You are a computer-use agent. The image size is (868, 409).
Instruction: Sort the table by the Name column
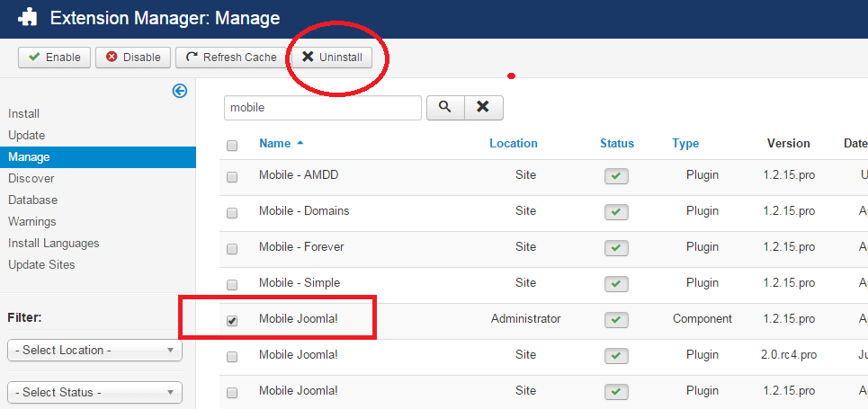click(x=275, y=143)
